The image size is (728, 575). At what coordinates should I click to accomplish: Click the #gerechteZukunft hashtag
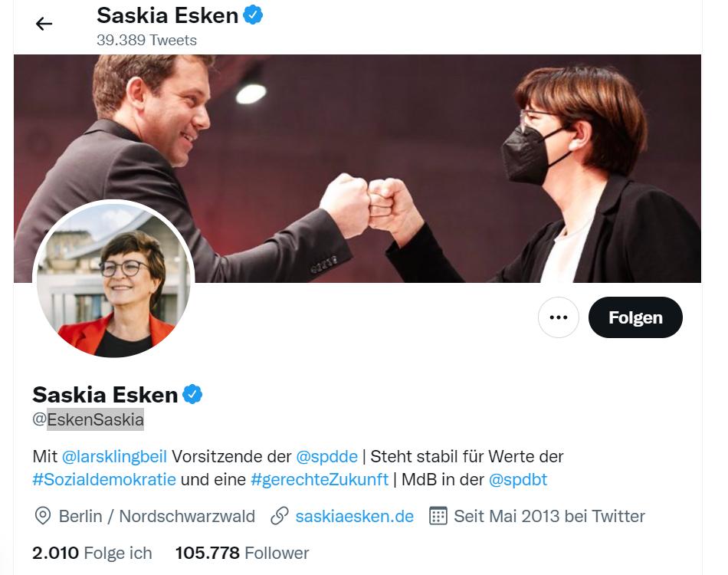click(320, 480)
